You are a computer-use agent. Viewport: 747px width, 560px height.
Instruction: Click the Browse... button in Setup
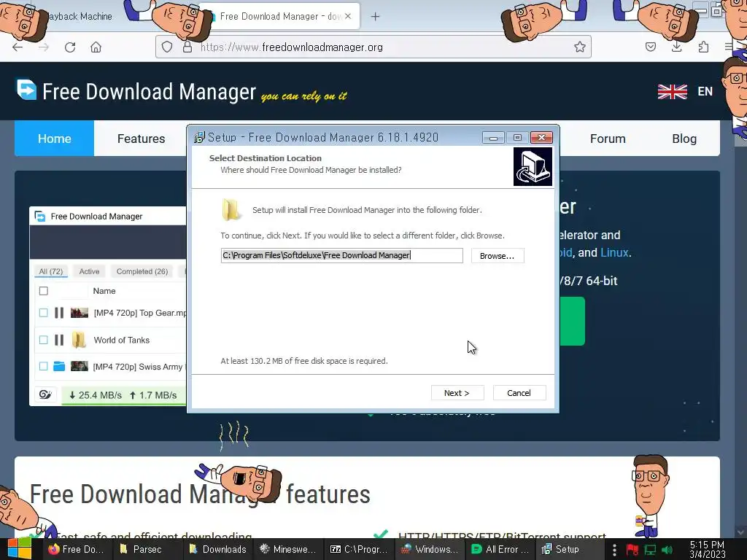(x=498, y=256)
